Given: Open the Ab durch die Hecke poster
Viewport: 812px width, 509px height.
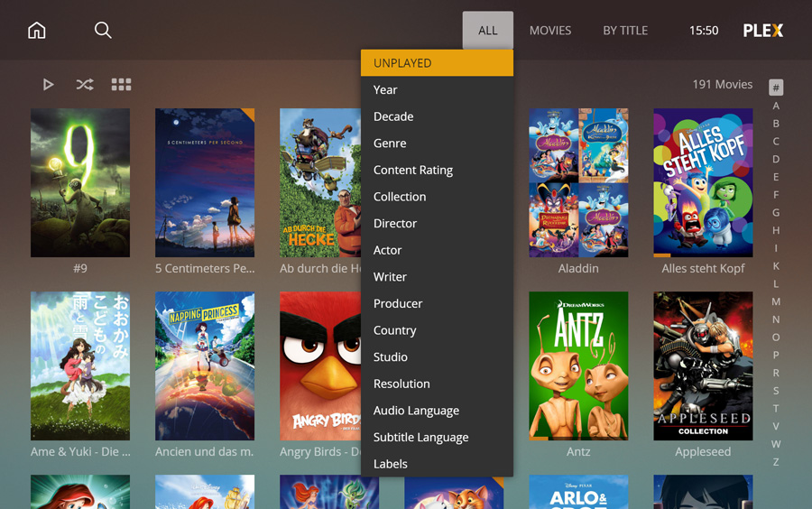Looking at the screenshot, I should [x=320, y=183].
